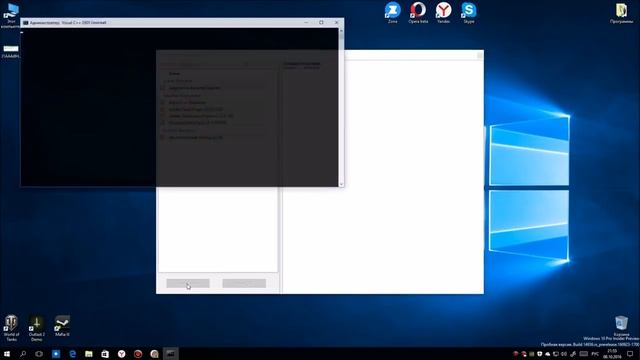Open taskbar search magnifier
The width and height of the screenshot is (640, 360).
[23, 354]
